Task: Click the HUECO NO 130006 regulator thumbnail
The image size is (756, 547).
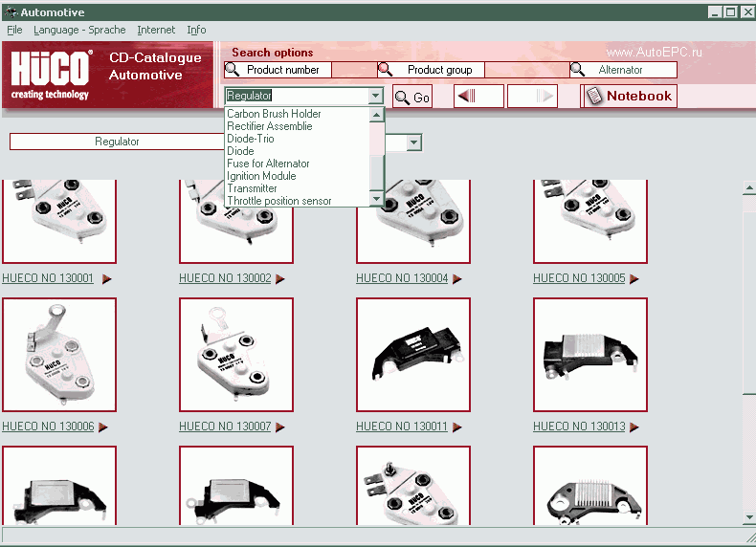Action: pos(59,355)
